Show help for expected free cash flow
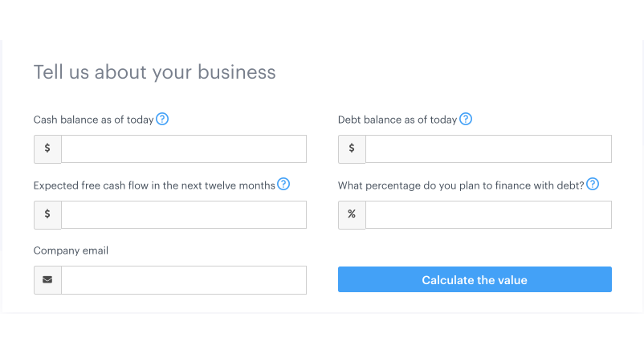Image resolution: width=644 pixels, height=354 pixels. pos(283,185)
